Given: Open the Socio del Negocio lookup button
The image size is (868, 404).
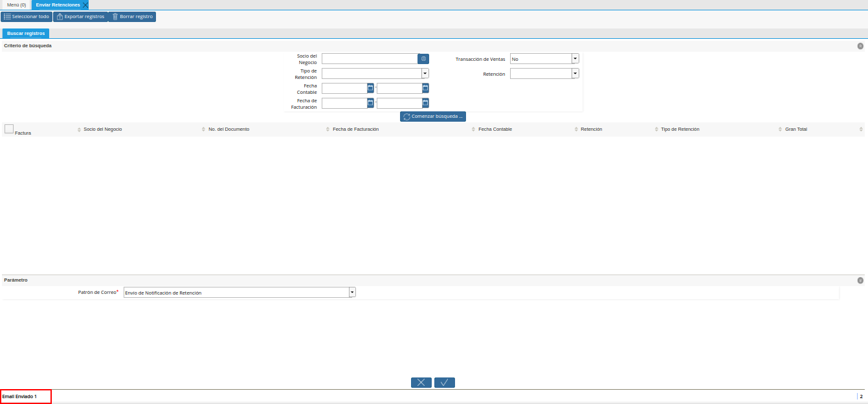Looking at the screenshot, I should pos(423,59).
